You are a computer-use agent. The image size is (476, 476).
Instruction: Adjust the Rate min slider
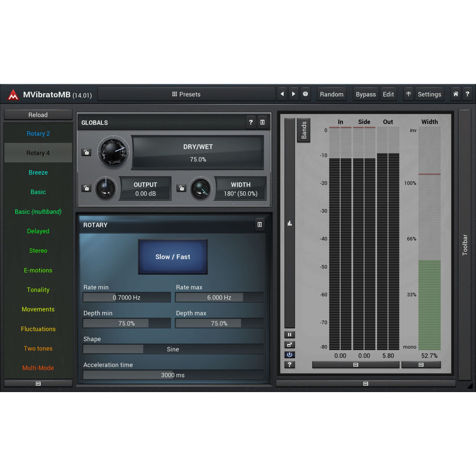click(127, 297)
